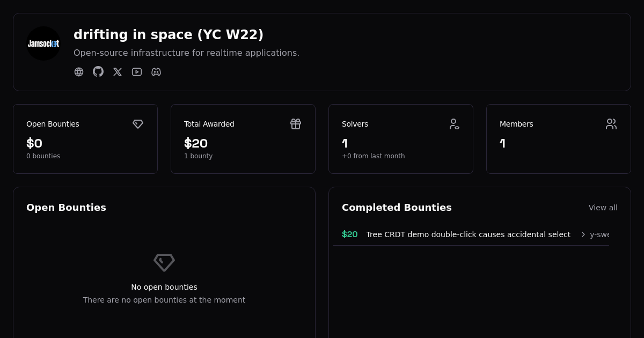Click the large gem icon in empty bounties area

pyautogui.click(x=164, y=262)
